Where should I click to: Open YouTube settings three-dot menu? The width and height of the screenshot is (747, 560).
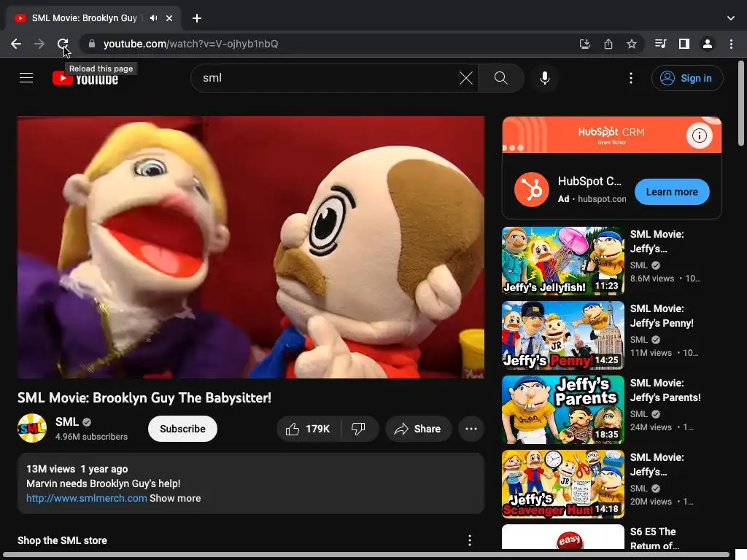click(x=631, y=78)
